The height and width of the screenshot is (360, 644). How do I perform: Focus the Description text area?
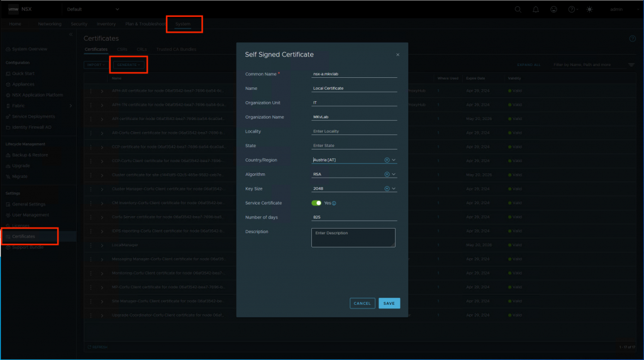tap(353, 237)
